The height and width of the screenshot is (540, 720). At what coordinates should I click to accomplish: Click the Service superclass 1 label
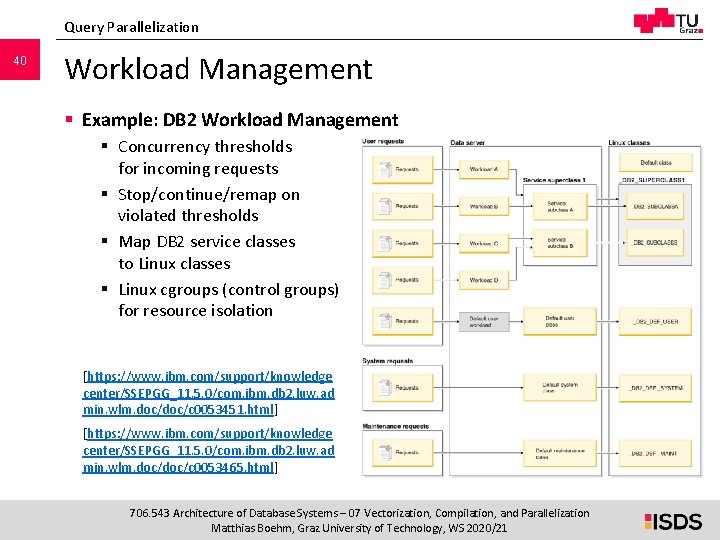point(554,180)
